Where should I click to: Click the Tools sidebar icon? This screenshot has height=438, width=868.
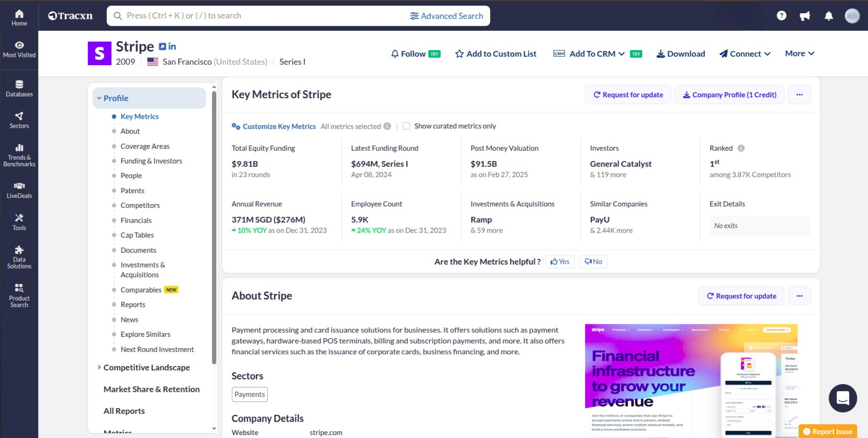click(19, 221)
